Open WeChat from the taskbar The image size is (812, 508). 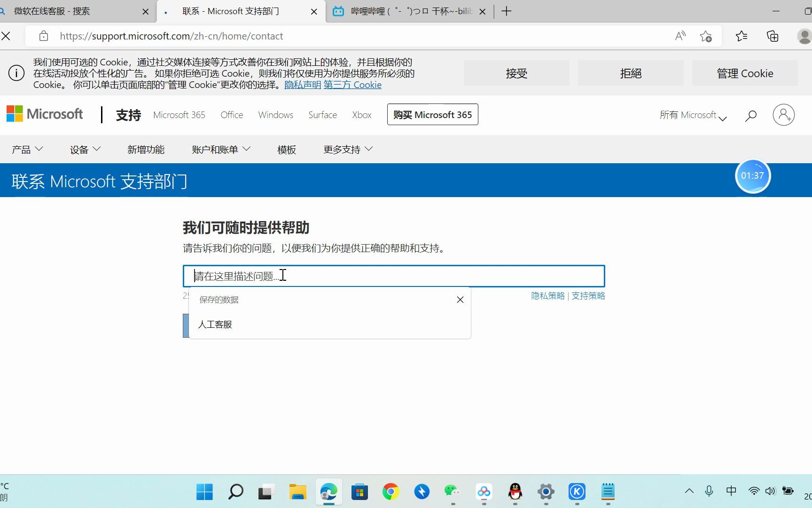452,492
